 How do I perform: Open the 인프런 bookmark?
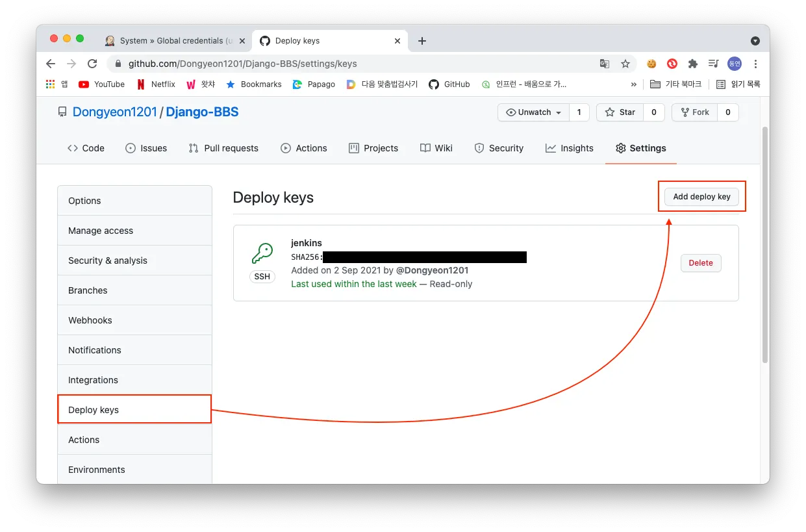click(x=523, y=84)
